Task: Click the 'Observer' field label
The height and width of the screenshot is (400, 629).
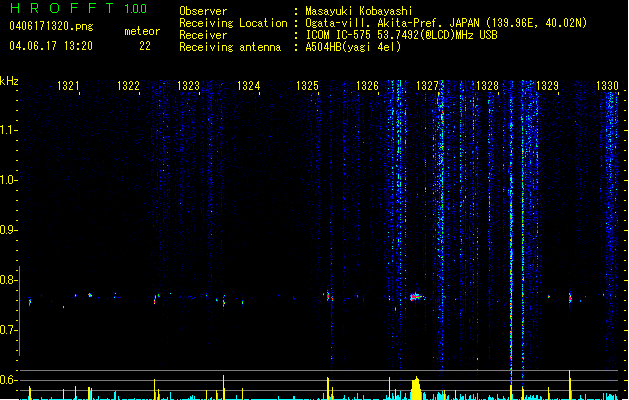Action: 203,11
